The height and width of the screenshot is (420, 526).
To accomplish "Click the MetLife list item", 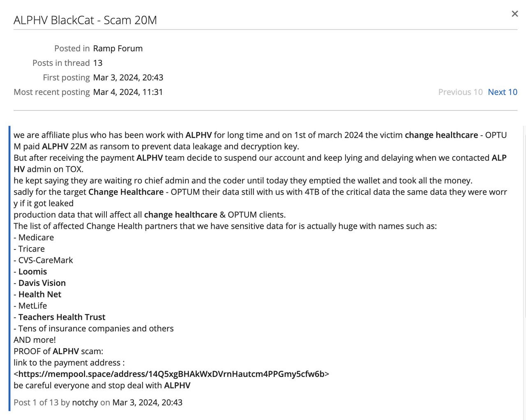I will pos(33,305).
